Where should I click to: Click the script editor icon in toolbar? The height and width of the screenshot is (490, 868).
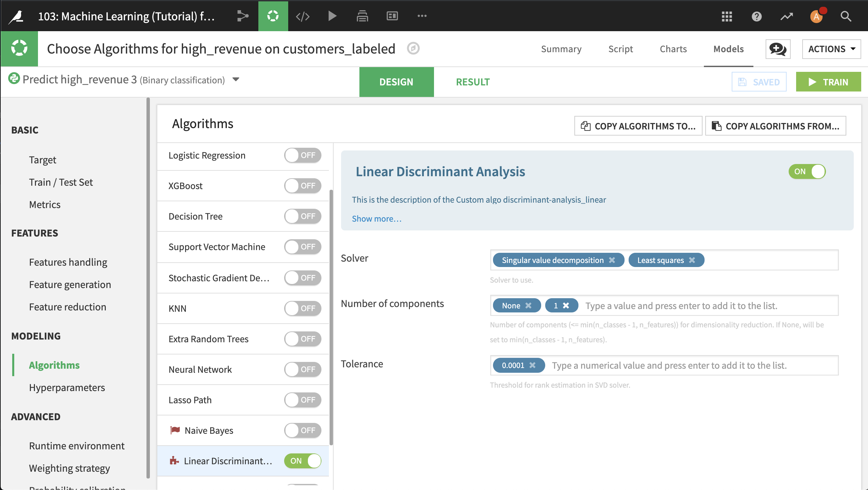(302, 16)
